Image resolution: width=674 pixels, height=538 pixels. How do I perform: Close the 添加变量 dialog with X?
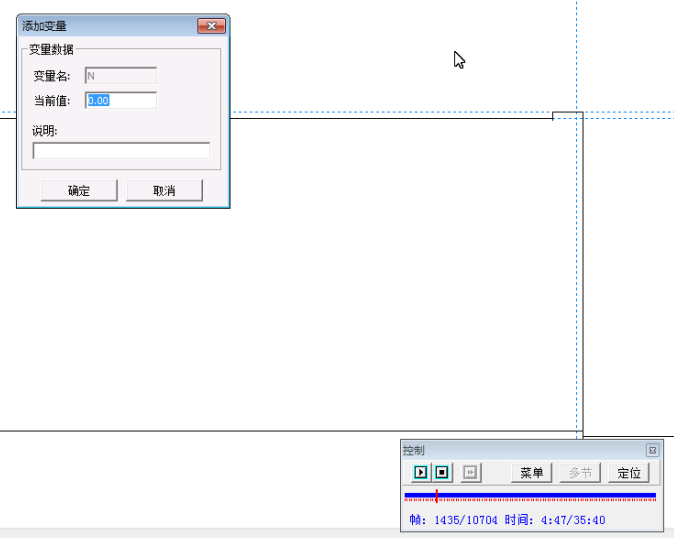tap(211, 26)
